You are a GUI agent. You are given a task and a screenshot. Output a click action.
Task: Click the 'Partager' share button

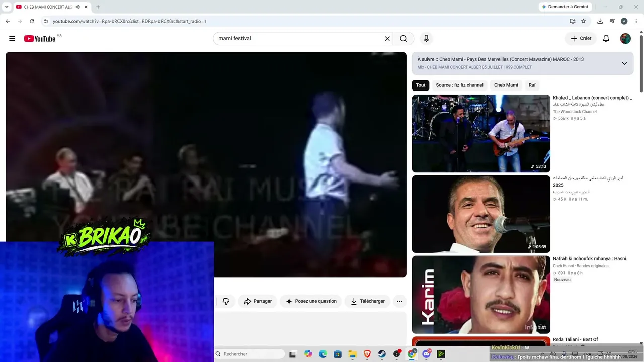[258, 301]
